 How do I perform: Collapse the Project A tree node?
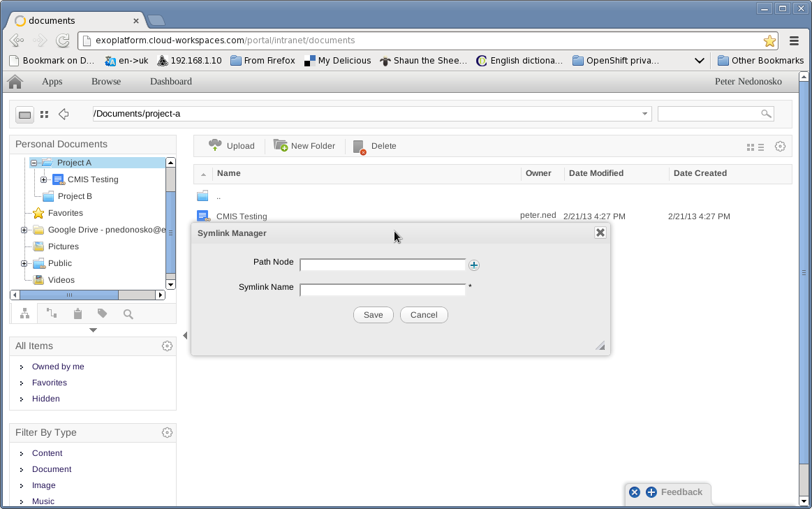pos(34,163)
